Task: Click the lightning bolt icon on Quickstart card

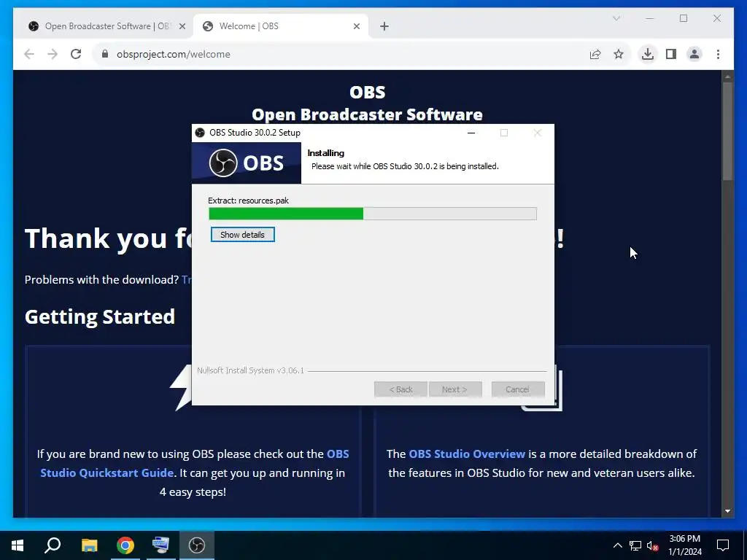Action: tap(181, 388)
